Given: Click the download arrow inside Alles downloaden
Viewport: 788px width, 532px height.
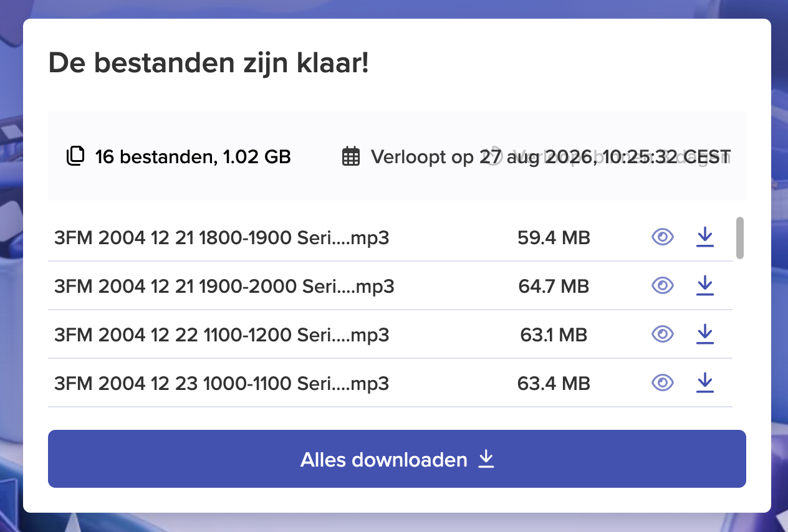Looking at the screenshot, I should (x=486, y=459).
